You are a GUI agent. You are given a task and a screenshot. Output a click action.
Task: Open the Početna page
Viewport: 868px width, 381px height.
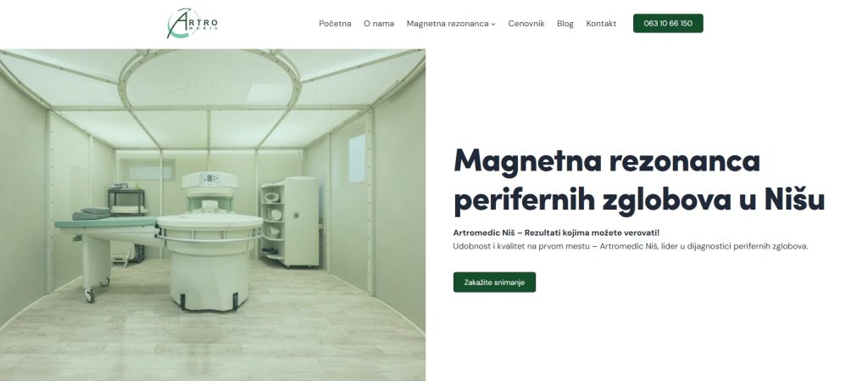(x=335, y=23)
